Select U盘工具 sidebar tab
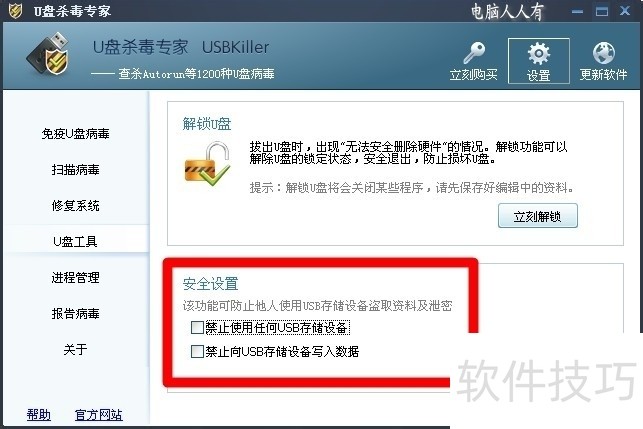This screenshot has height=429, width=643. tap(75, 242)
